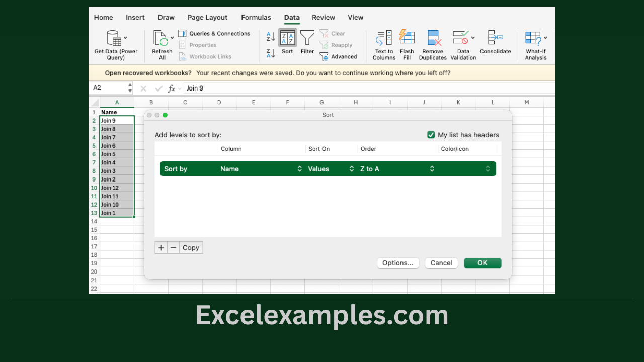Expand the Get Data dropdown arrow
This screenshot has width=644, height=362.
click(x=125, y=38)
